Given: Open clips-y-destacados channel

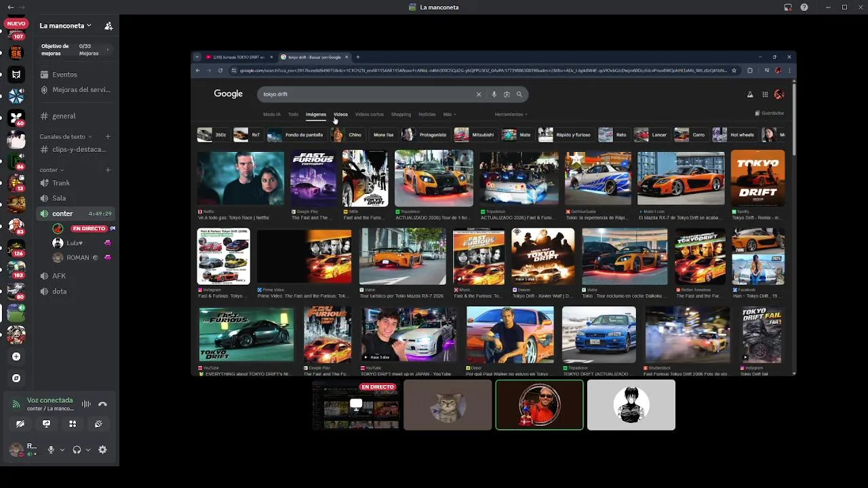Looking at the screenshot, I should click(75, 149).
